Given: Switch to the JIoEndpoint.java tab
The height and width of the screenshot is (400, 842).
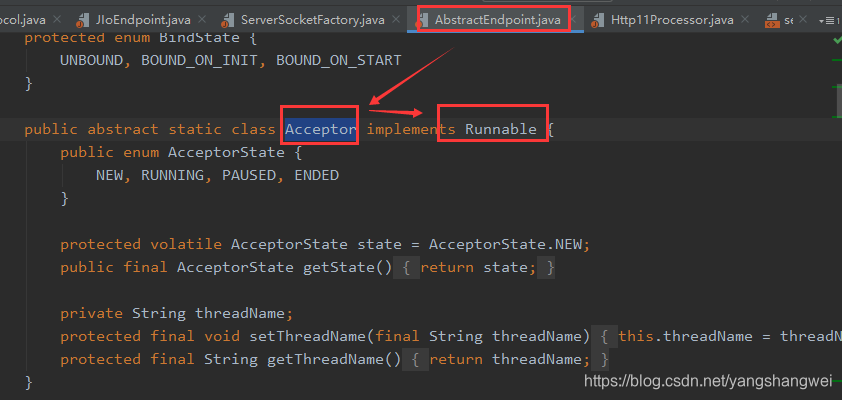Looking at the screenshot, I should pyautogui.click(x=143, y=20).
